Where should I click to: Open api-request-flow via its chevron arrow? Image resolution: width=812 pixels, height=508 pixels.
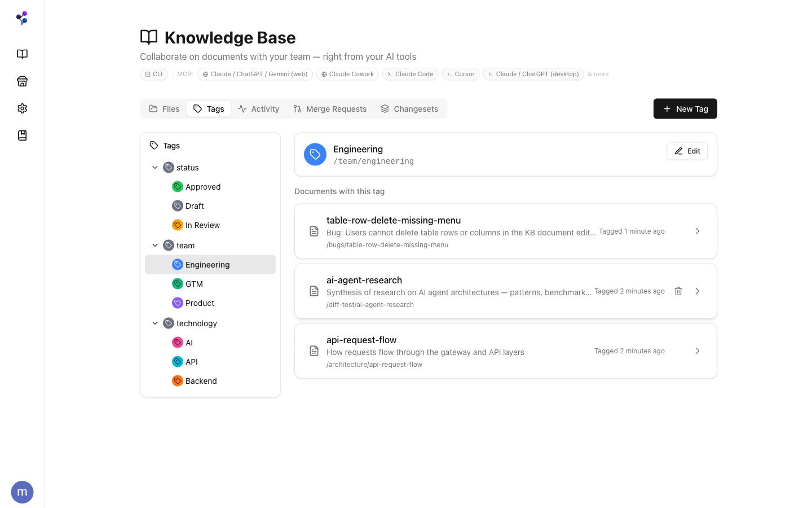(x=698, y=351)
